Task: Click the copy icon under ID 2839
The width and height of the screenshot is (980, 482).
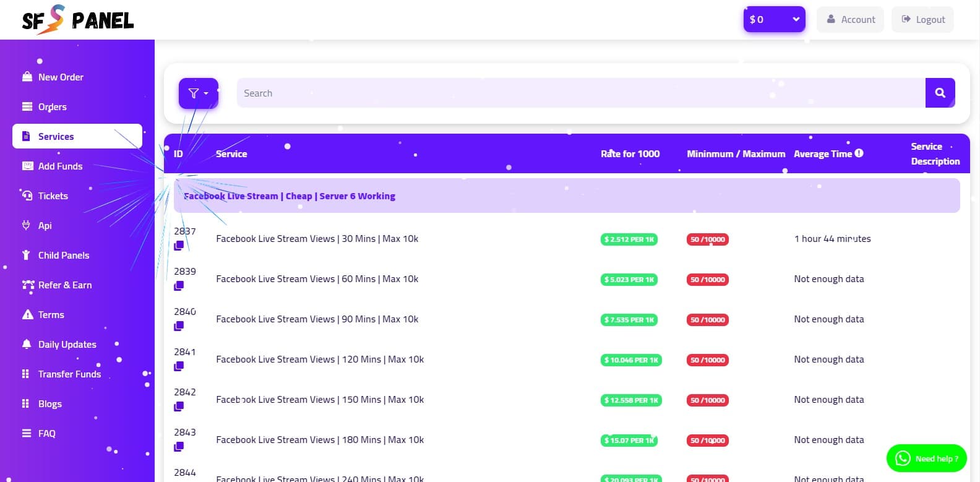Action: coord(179,286)
